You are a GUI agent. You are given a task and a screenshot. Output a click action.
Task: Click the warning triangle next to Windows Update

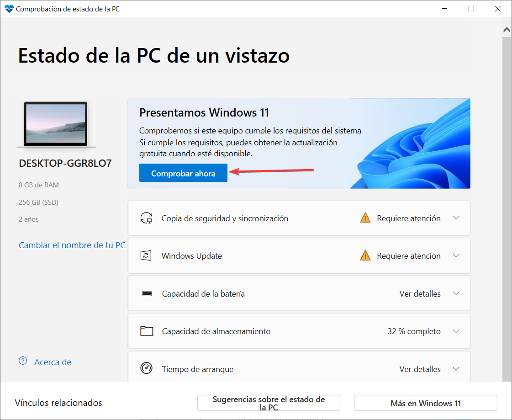tap(365, 255)
